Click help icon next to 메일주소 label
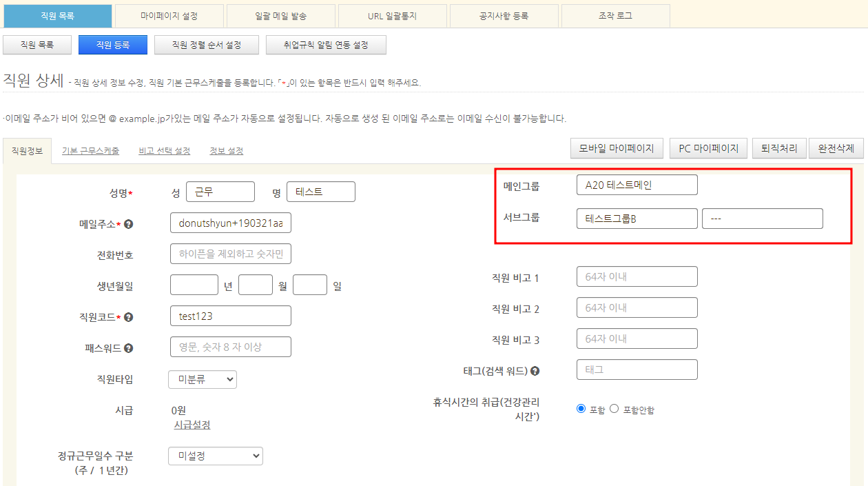This screenshot has height=486, width=868. (x=129, y=224)
